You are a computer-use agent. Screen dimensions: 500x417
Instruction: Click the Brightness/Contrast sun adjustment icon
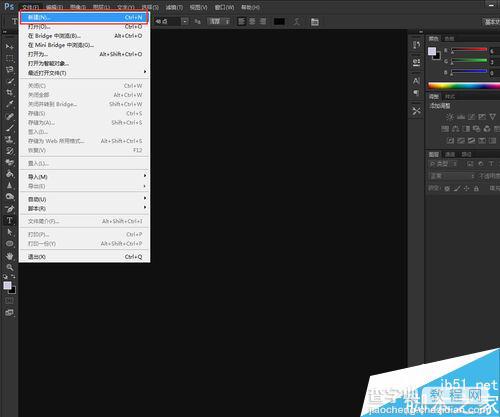tap(450, 117)
